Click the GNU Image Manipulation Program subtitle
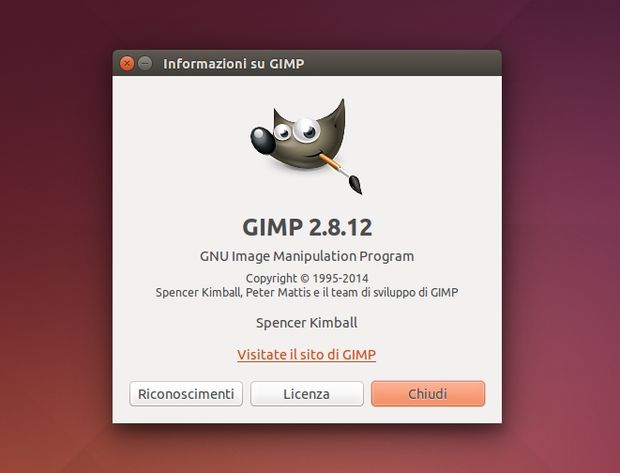620x473 pixels. (307, 256)
